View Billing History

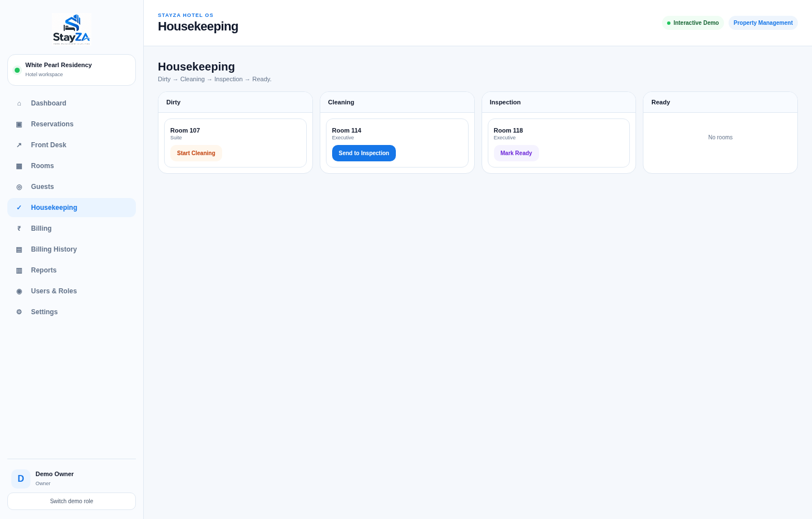click(x=72, y=249)
